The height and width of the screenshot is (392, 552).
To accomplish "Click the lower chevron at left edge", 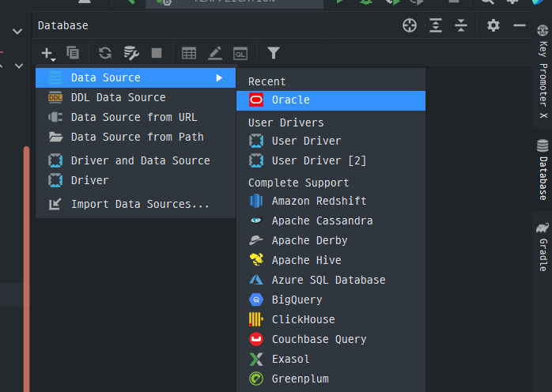I will 19,66.
